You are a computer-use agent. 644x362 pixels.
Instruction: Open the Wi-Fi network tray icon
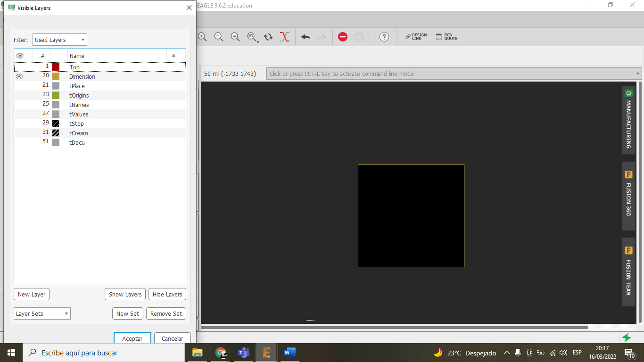coord(553,353)
